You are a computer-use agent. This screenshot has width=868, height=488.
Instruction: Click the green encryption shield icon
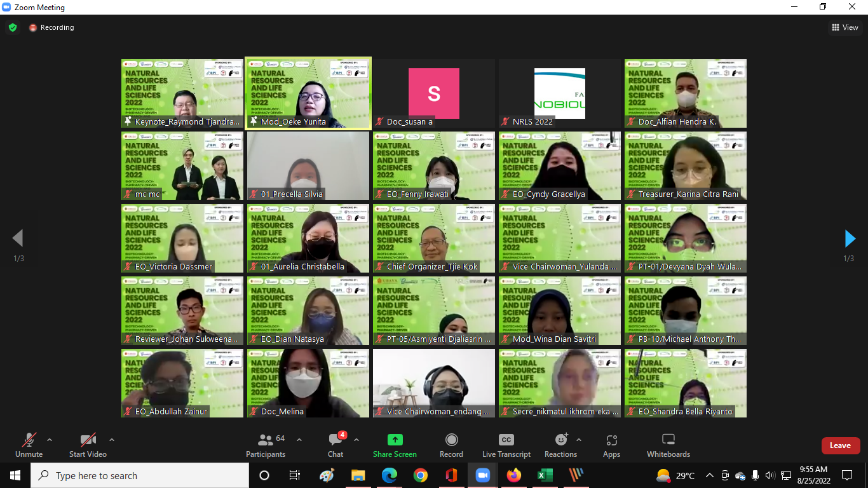[x=13, y=27]
